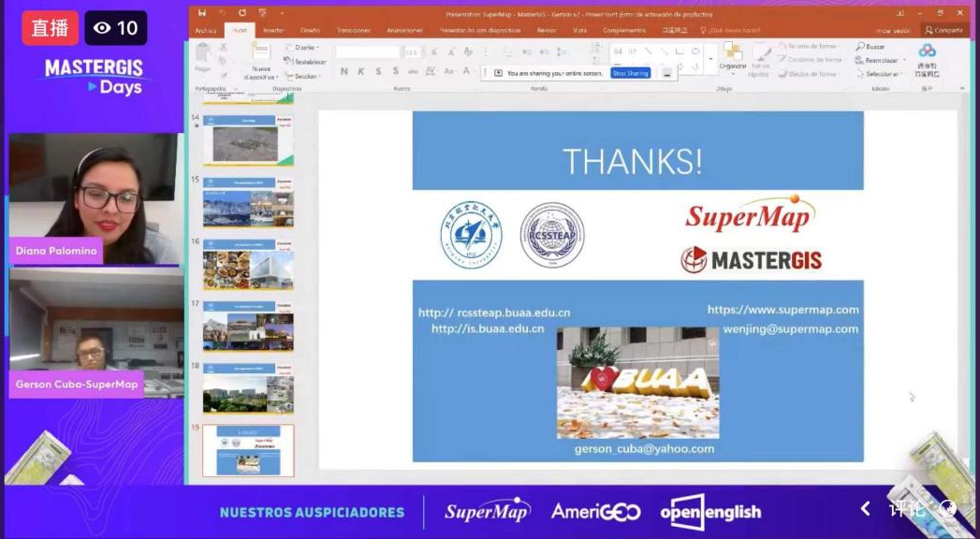Toggle italic (K) formatting
The height and width of the screenshot is (539, 980).
click(361, 71)
